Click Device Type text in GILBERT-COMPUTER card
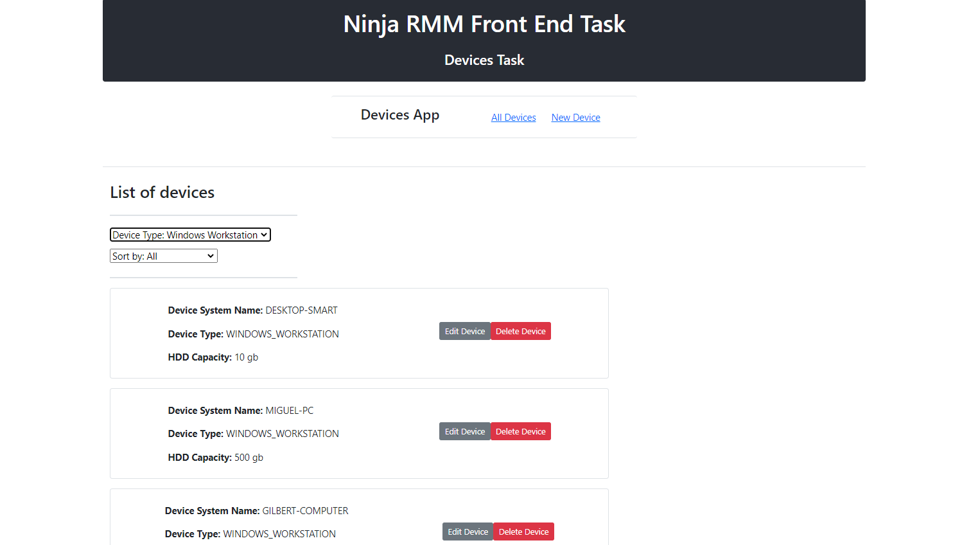 coord(250,534)
